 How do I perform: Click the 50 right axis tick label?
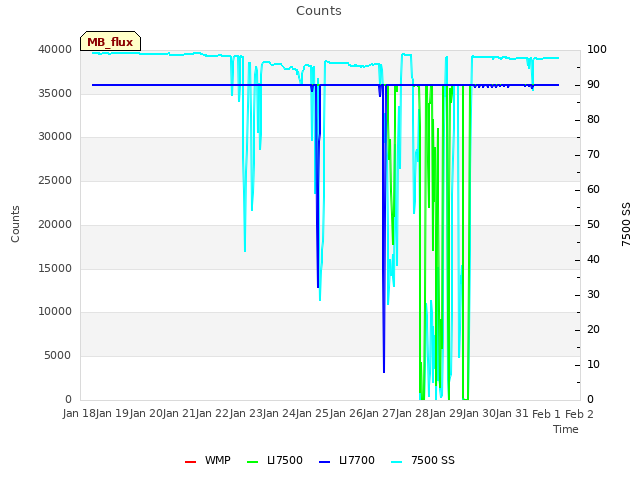[593, 224]
